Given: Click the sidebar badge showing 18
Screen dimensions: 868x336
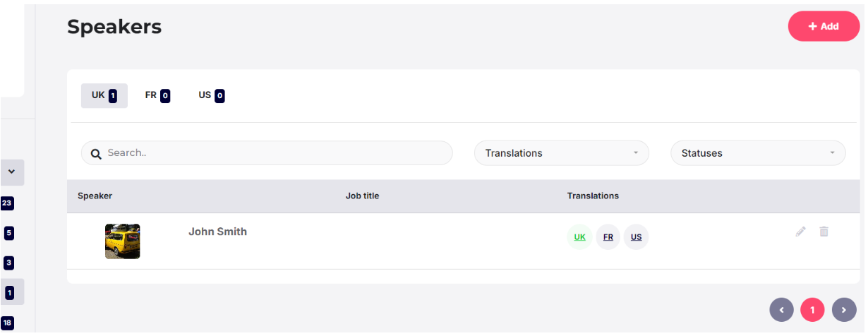Looking at the screenshot, I should (x=7, y=323).
